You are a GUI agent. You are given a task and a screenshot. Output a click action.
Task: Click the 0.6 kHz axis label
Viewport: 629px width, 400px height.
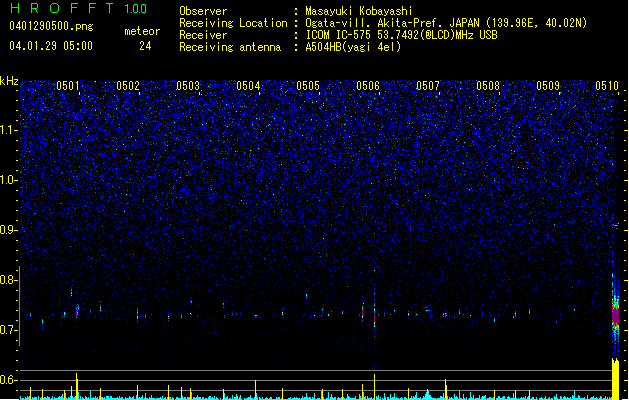tap(8, 380)
